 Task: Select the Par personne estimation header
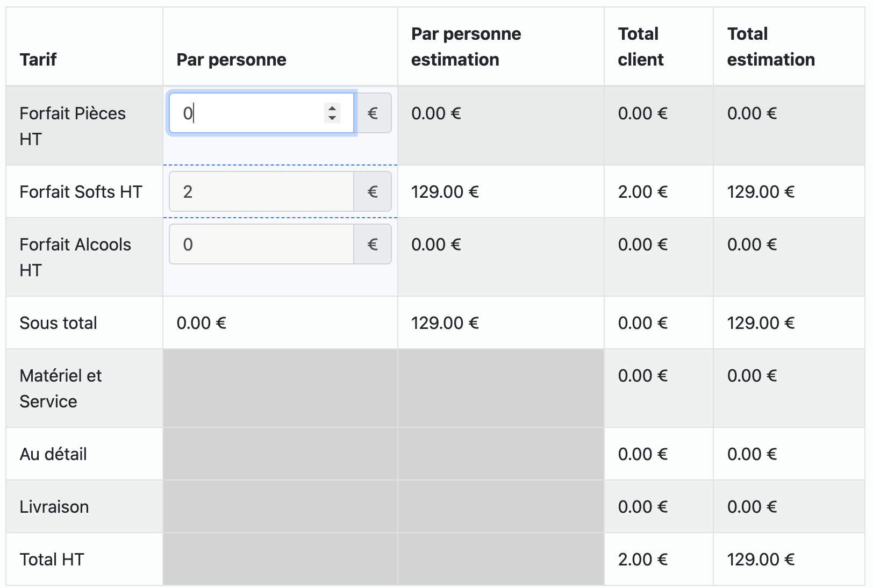pyautogui.click(x=466, y=46)
